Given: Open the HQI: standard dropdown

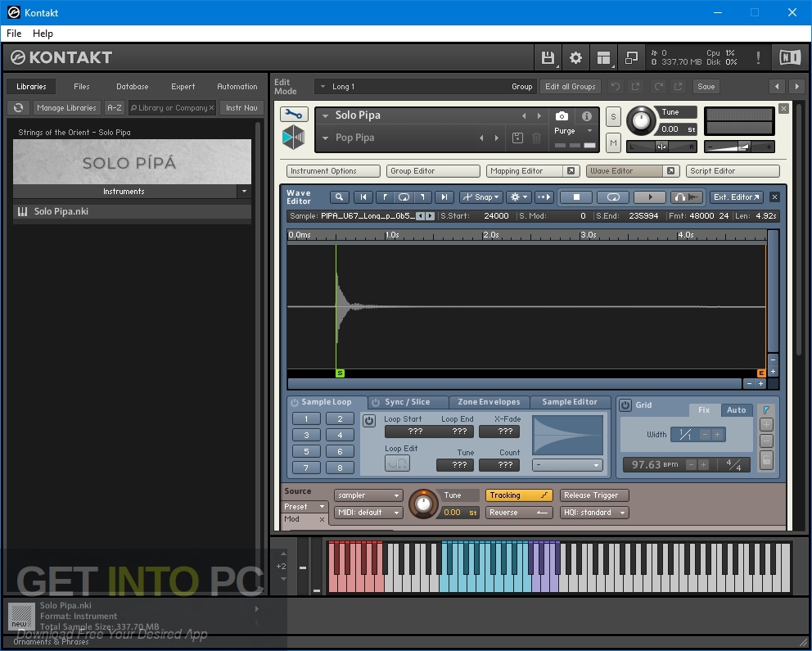Looking at the screenshot, I should (x=594, y=513).
